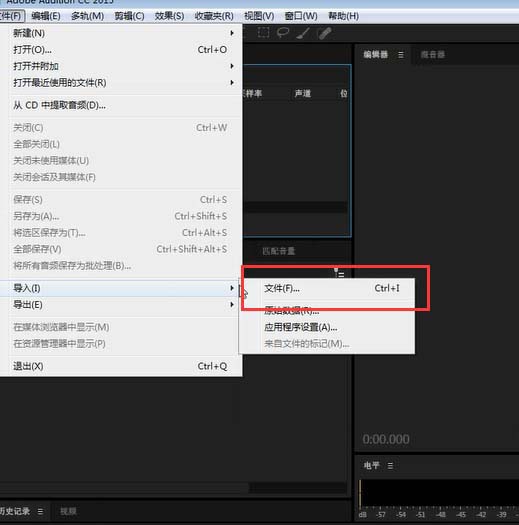The image size is (519, 525).
Task: Open the 视图(V) menu
Action: pos(259,16)
